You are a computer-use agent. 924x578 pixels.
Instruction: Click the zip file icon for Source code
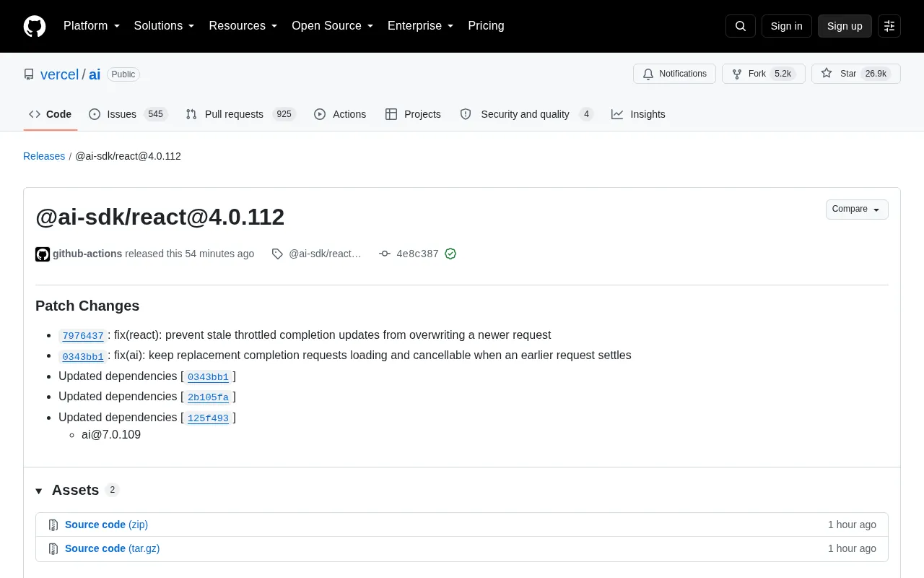click(x=53, y=525)
